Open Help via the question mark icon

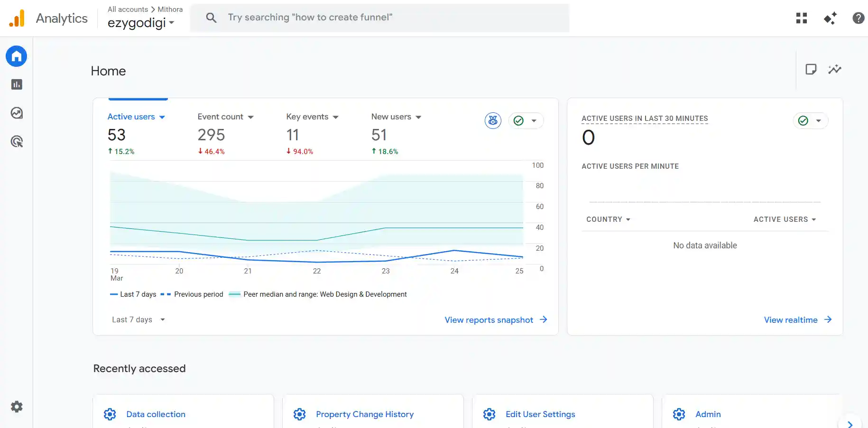[x=858, y=18]
